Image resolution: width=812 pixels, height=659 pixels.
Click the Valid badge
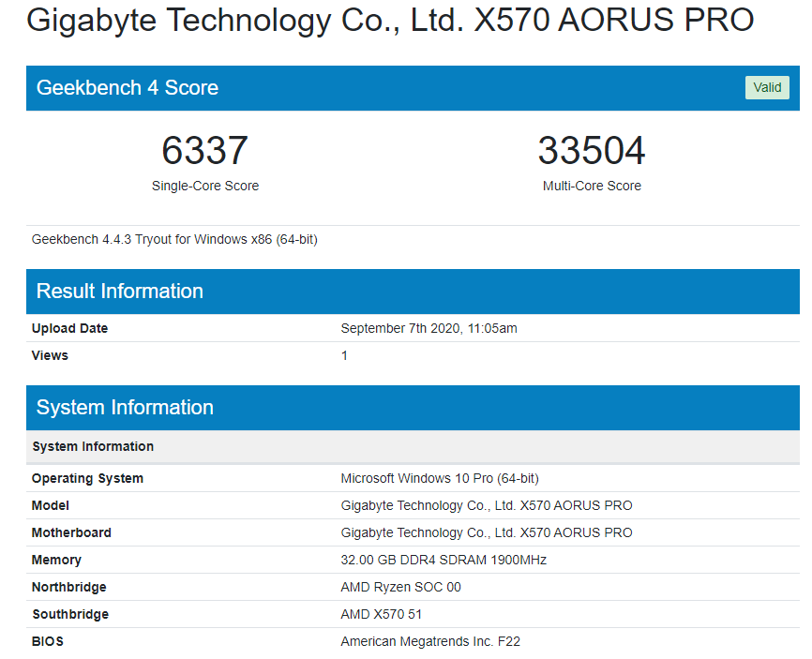point(767,87)
